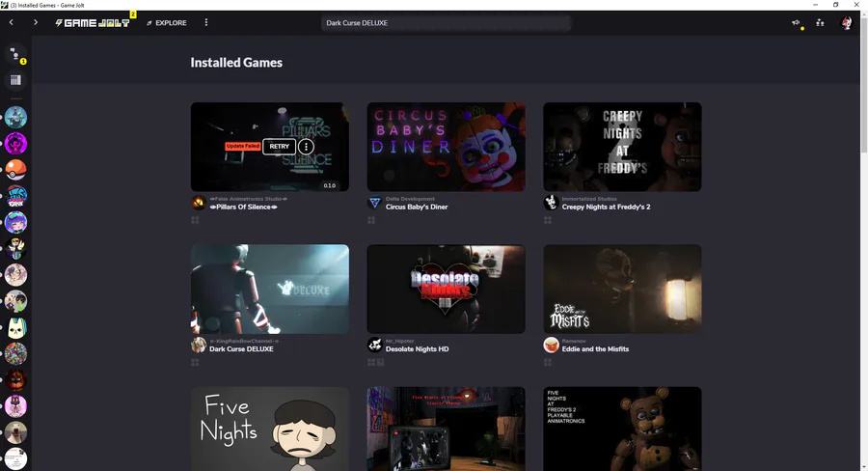Click the Creepy Nights at Freddy's 2 title
The width and height of the screenshot is (868, 471).
tap(607, 207)
